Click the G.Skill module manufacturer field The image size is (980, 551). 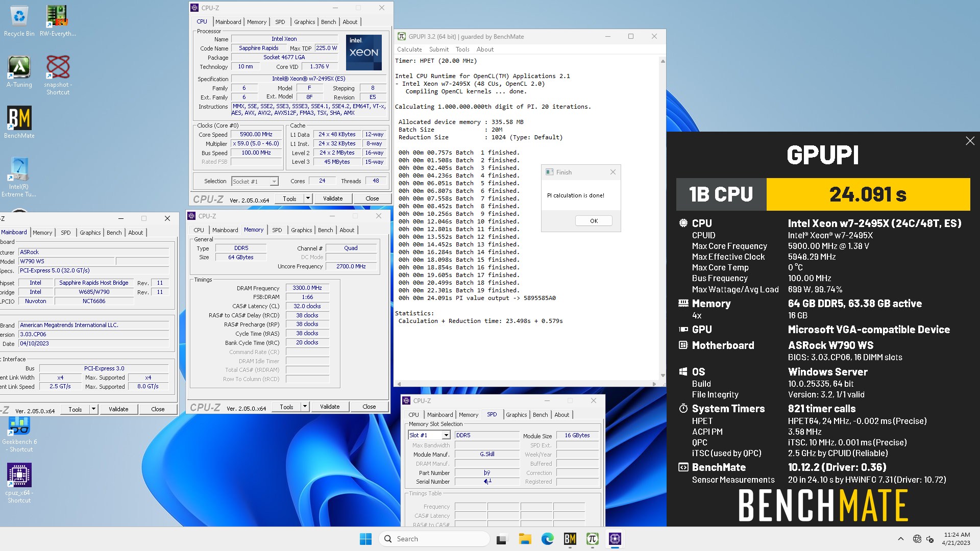pyautogui.click(x=487, y=454)
